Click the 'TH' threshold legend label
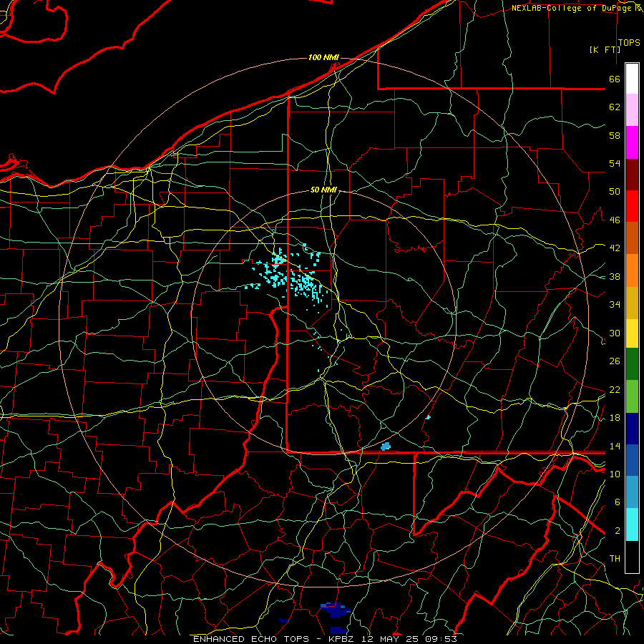 615,559
